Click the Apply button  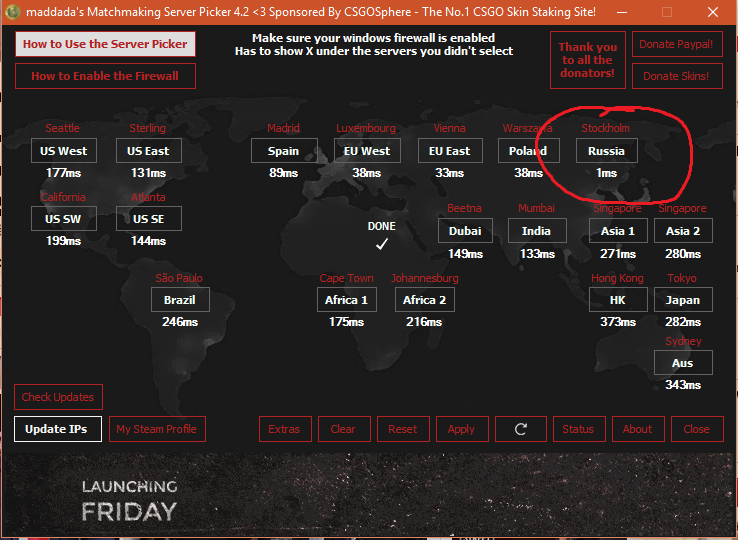(x=462, y=429)
